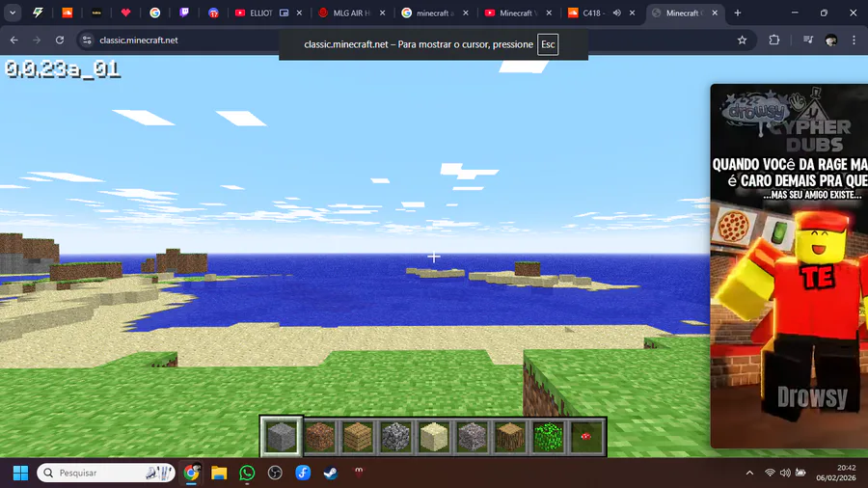
Task: Show hidden system tray icons chevron
Action: click(749, 473)
